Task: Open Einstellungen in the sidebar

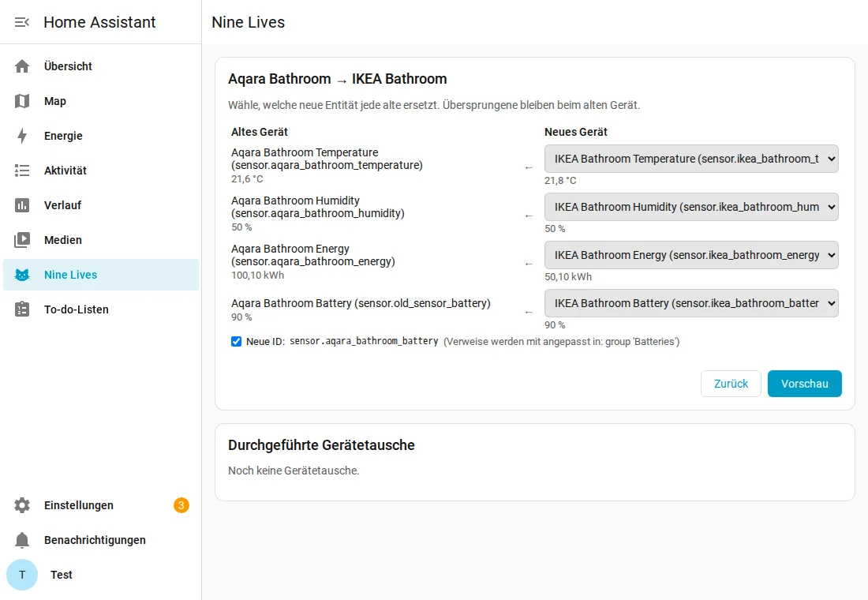Action: 101,505
